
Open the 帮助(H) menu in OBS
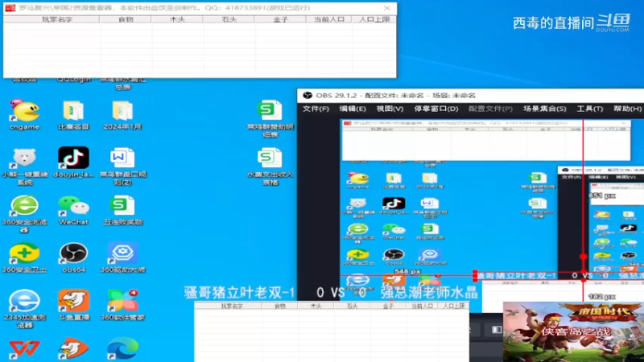coord(627,109)
